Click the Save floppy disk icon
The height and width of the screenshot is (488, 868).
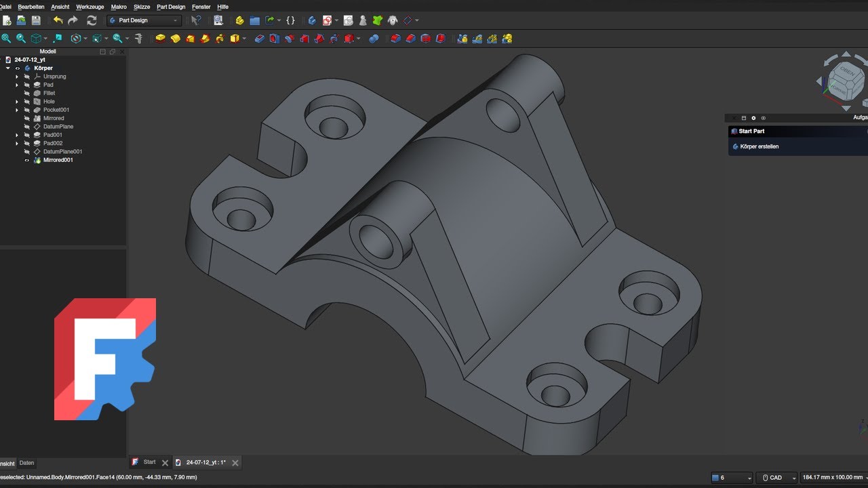click(x=36, y=20)
